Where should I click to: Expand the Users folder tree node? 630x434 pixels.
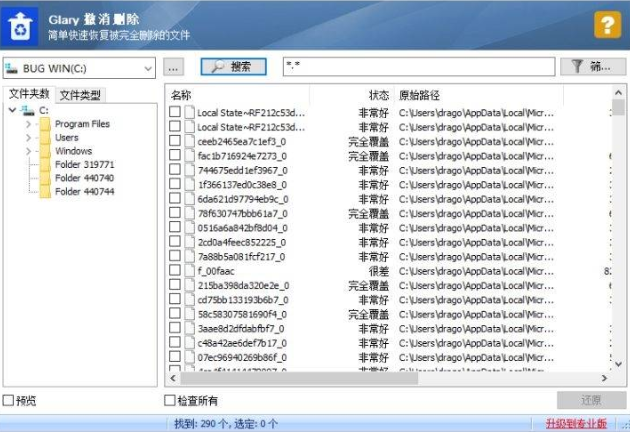pos(30,138)
